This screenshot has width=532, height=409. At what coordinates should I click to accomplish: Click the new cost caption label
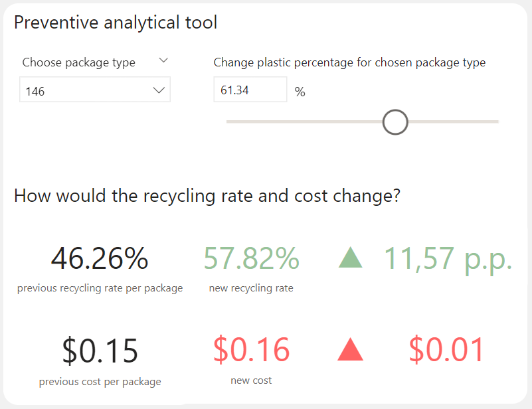[x=251, y=380]
